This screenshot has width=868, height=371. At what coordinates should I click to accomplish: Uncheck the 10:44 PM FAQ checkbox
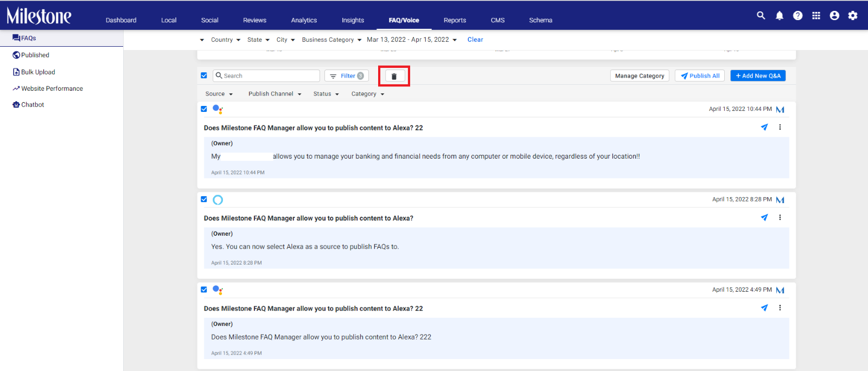click(204, 109)
